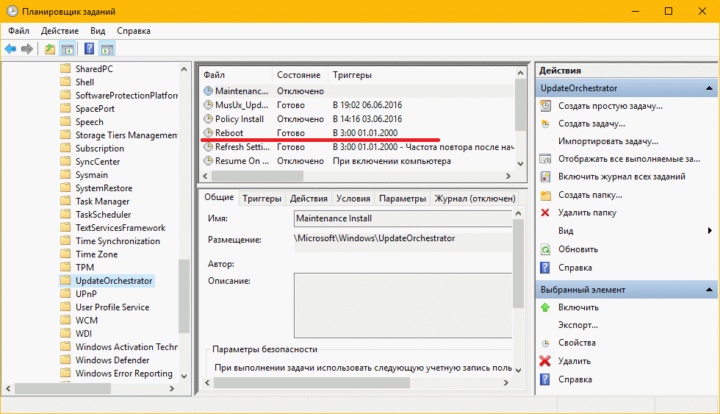The image size is (720, 414).
Task: Open 'Свойства' for the selected task
Action: [x=579, y=343]
